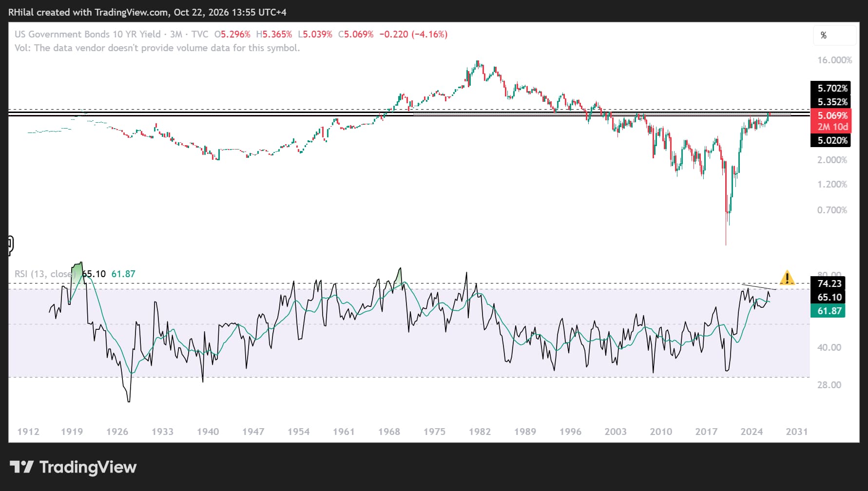Click the 1933 year on time axis

[162, 432]
